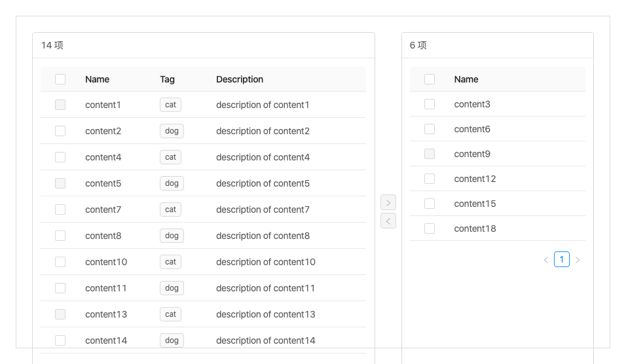Image resolution: width=626 pixels, height=364 pixels.
Task: Click the move-to-left arrow button
Action: pos(388,221)
